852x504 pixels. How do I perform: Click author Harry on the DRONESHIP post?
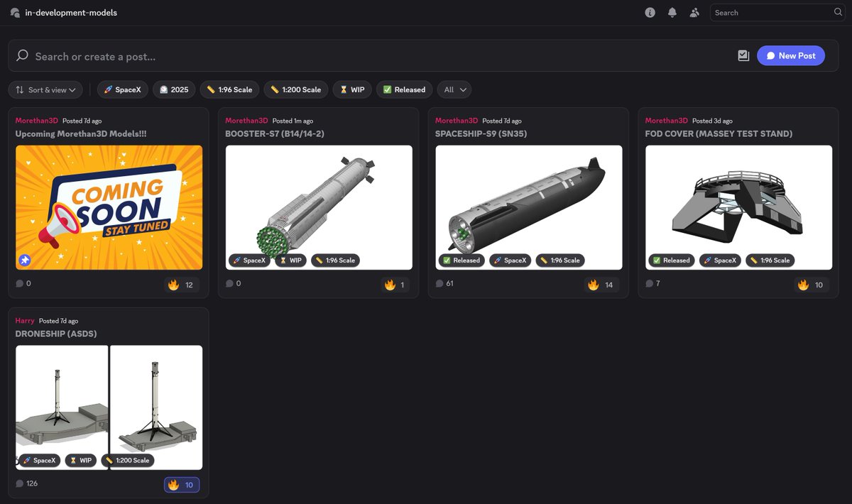tap(25, 321)
